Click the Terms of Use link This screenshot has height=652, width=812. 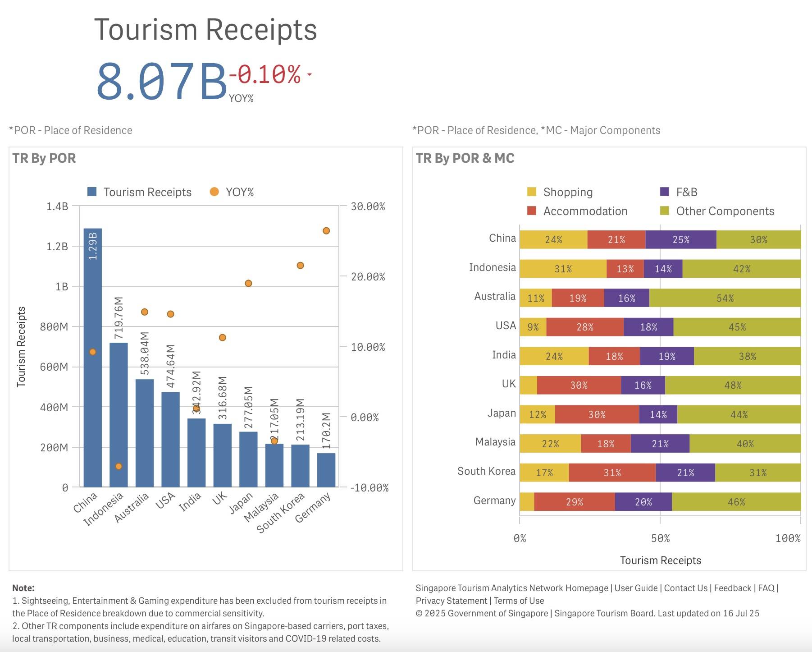point(519,601)
